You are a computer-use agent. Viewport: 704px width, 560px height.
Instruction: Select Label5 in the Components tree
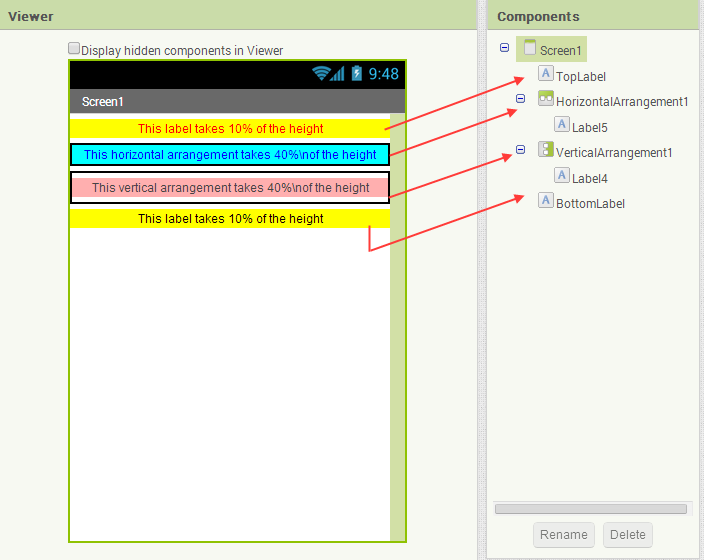[x=590, y=128]
